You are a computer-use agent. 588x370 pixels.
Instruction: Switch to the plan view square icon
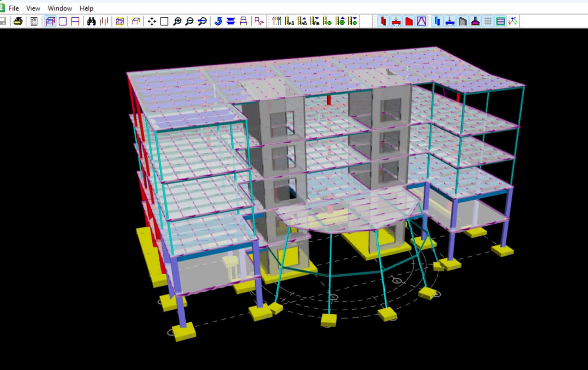click(x=63, y=21)
